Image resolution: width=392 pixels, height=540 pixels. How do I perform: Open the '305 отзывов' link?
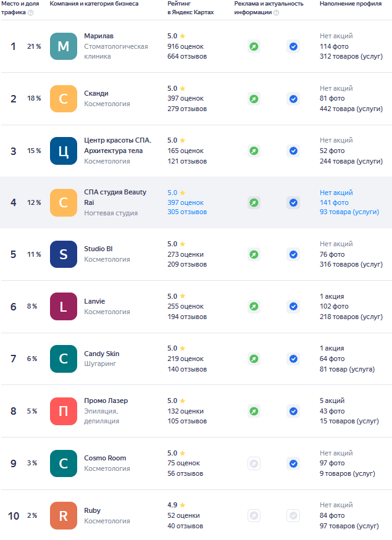click(187, 212)
